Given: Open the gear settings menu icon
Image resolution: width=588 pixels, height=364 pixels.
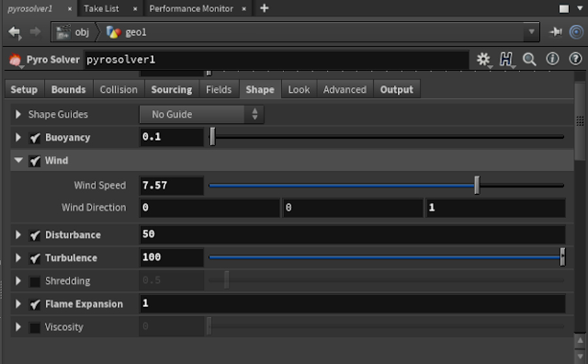Looking at the screenshot, I should coord(483,59).
